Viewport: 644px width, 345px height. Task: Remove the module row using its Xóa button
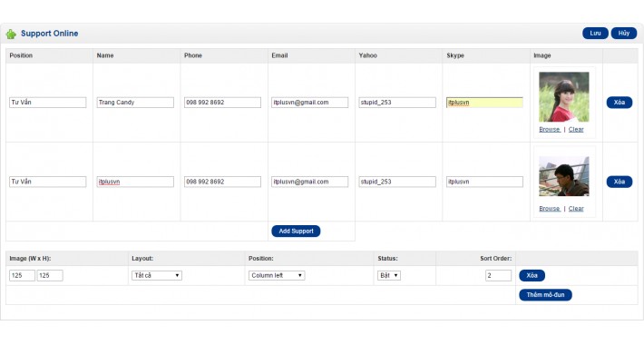(532, 275)
